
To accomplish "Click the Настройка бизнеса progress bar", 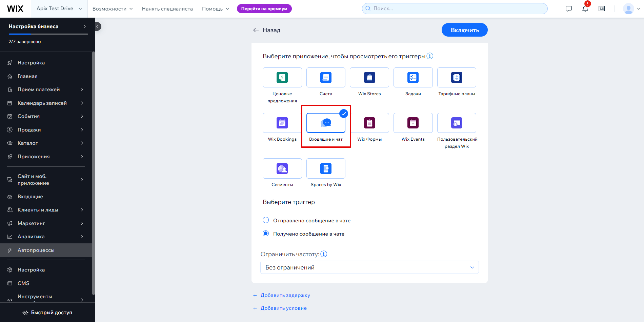I will (48, 34).
